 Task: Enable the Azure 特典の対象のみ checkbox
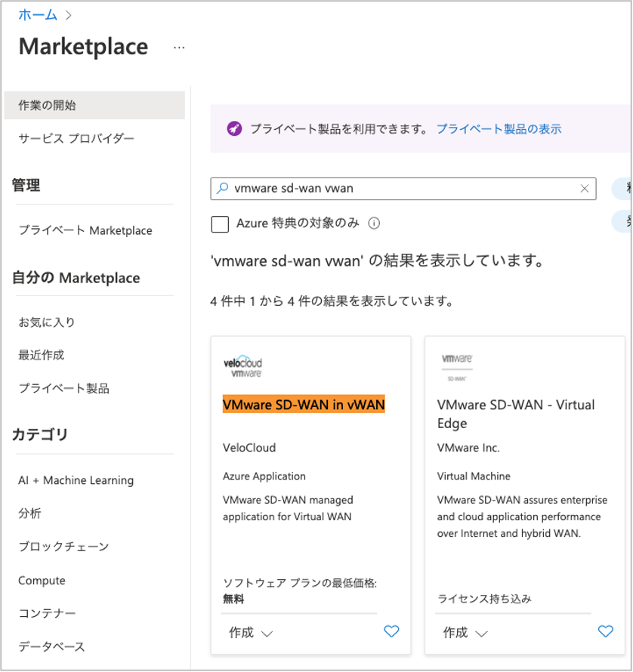click(x=221, y=223)
